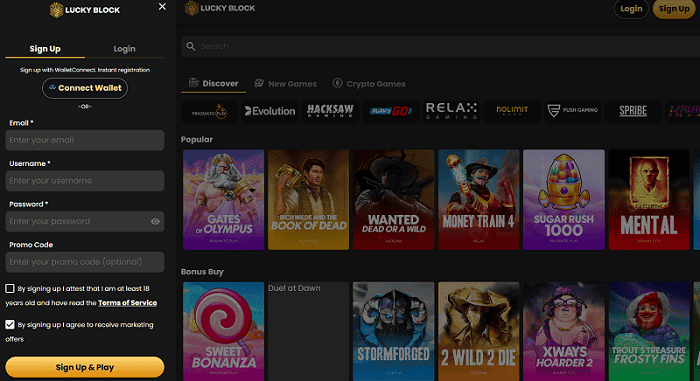Select the Nolimit City provider logo
Image resolution: width=700 pixels, height=381 pixels.
point(512,111)
